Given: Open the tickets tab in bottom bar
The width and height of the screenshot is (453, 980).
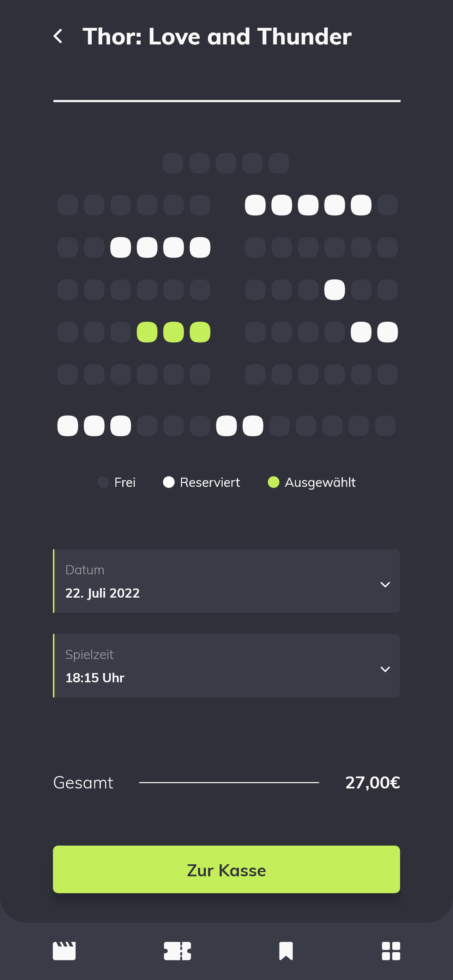Looking at the screenshot, I should point(177,951).
